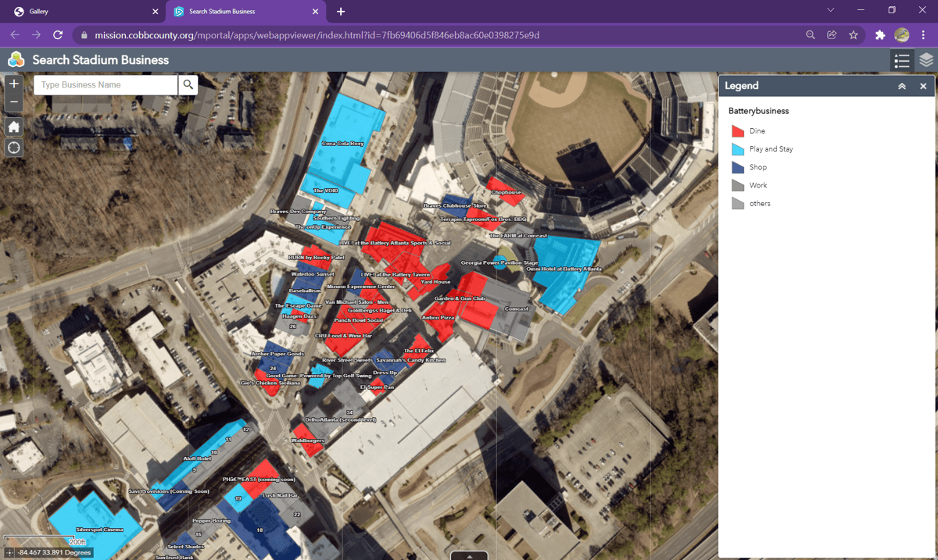
Task: Open the browser extensions puzzle icon
Action: click(880, 35)
